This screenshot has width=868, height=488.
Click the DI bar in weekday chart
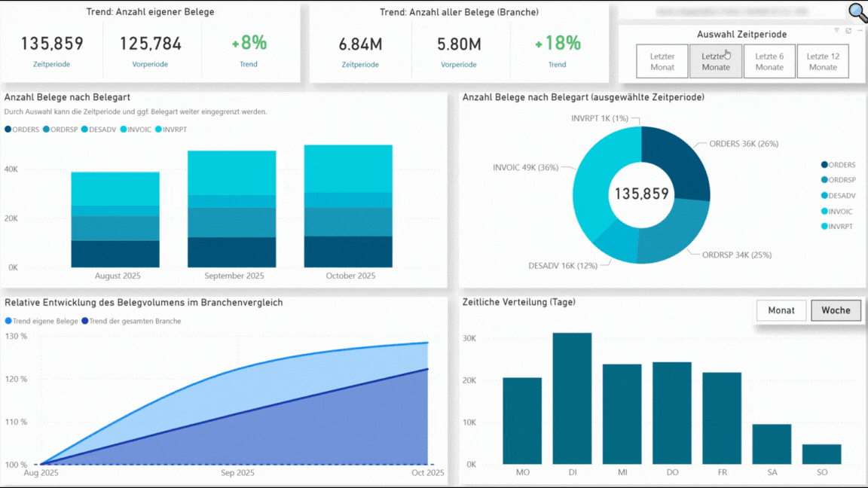572,398
